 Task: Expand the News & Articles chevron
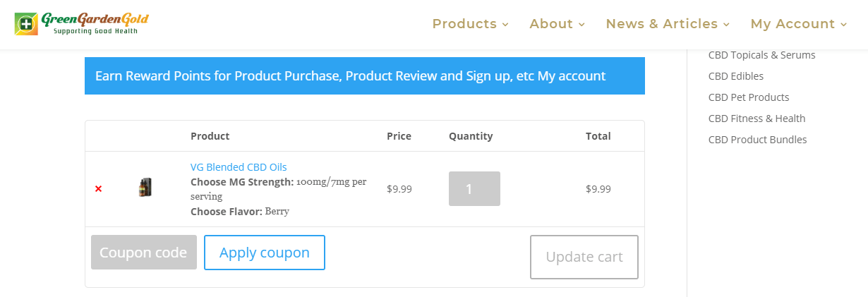tap(727, 25)
